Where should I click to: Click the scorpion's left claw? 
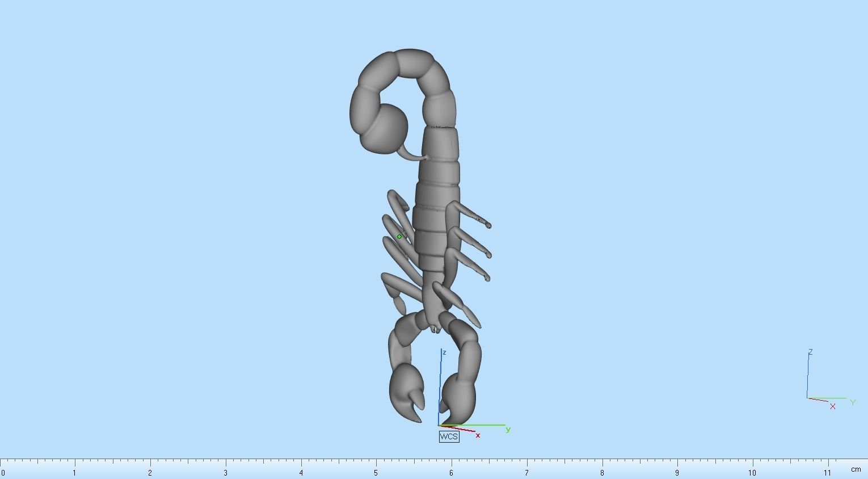407,393
